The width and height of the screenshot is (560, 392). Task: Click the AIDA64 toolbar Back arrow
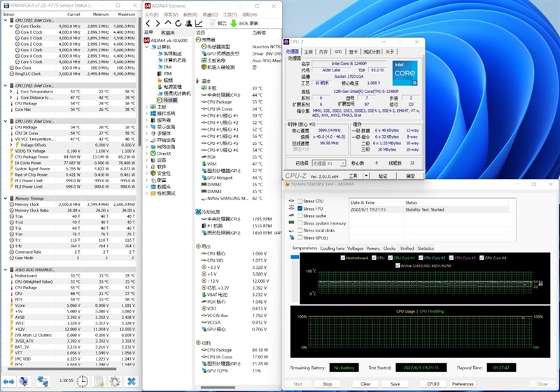point(148,23)
